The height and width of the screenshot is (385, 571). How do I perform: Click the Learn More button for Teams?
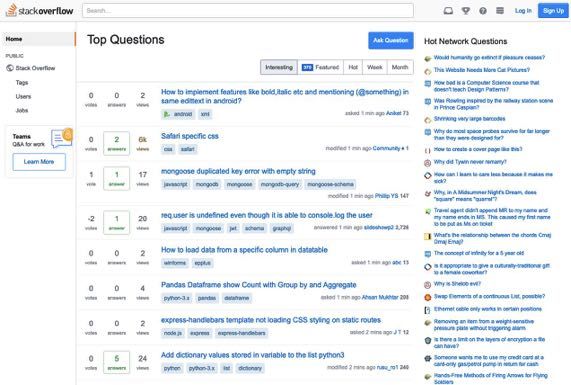pyautogui.click(x=39, y=162)
